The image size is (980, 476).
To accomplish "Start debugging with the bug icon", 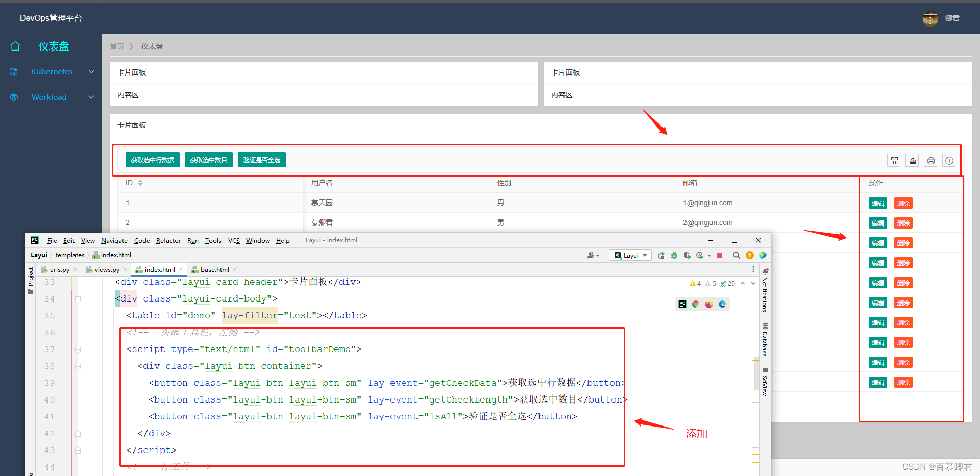I will [674, 255].
